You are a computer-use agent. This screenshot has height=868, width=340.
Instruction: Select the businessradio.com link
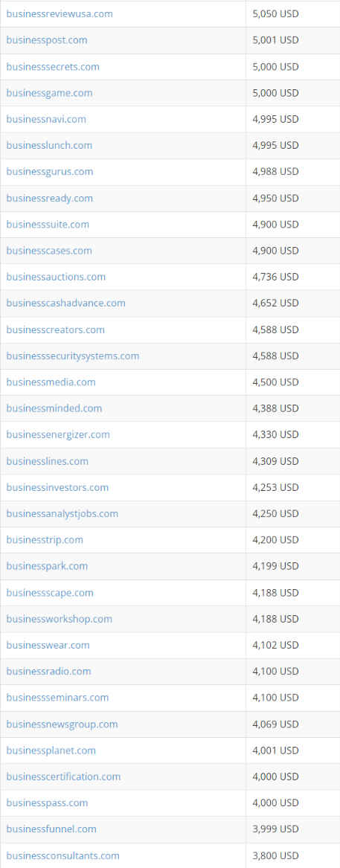[x=48, y=672]
